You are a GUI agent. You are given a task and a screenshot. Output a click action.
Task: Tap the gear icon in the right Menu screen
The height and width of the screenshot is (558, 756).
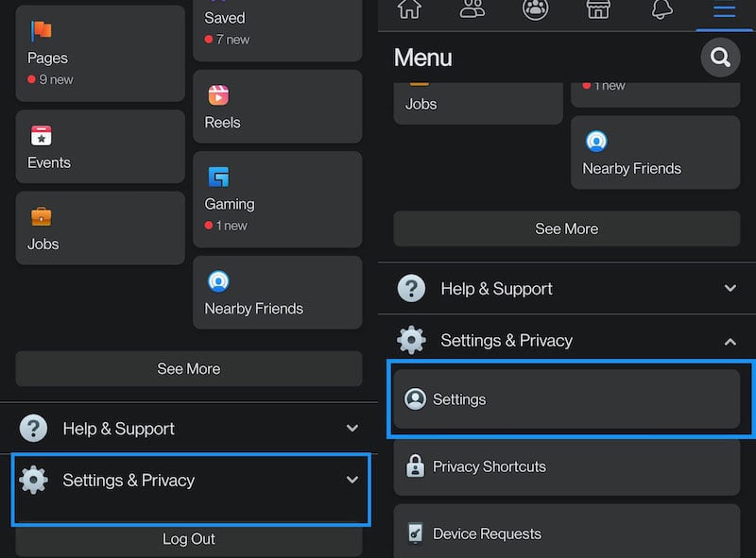click(411, 340)
